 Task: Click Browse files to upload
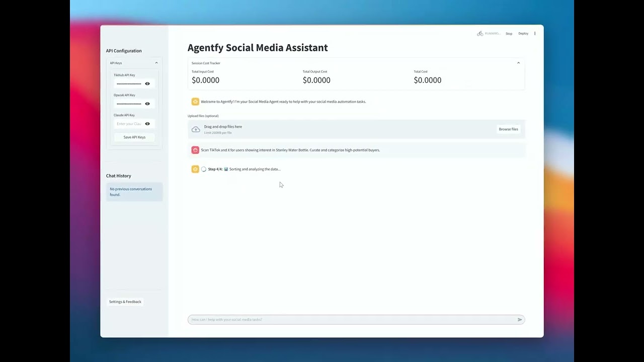click(508, 129)
